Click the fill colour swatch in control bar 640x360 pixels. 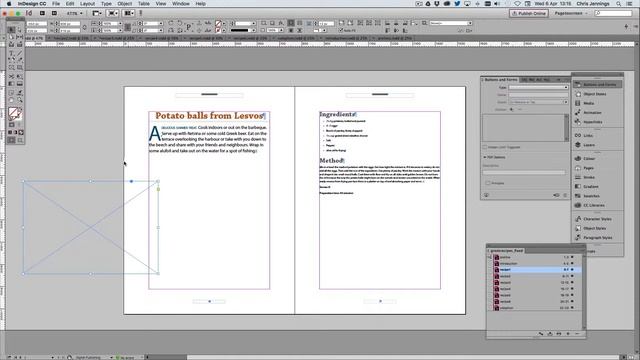pyautogui.click(x=218, y=24)
